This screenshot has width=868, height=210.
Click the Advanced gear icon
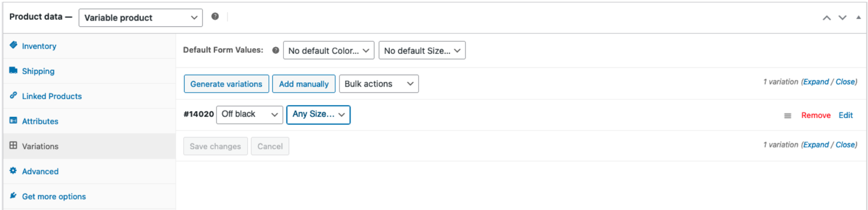point(14,171)
